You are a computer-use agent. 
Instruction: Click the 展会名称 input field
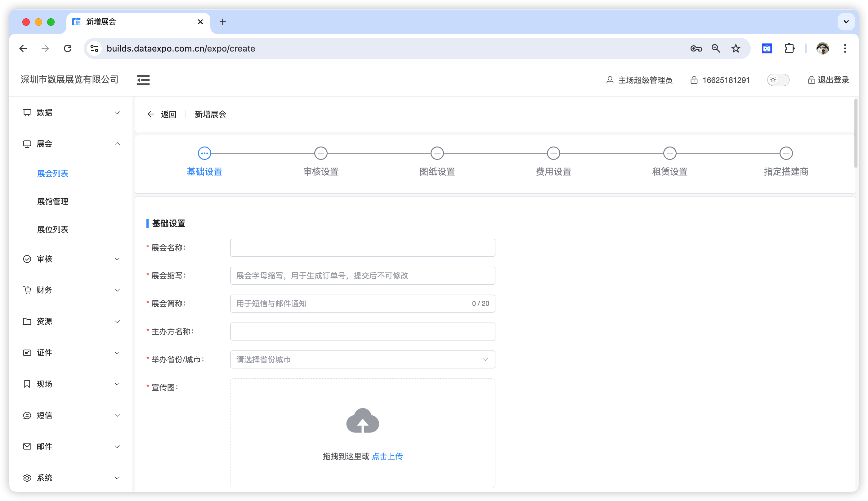tap(362, 248)
